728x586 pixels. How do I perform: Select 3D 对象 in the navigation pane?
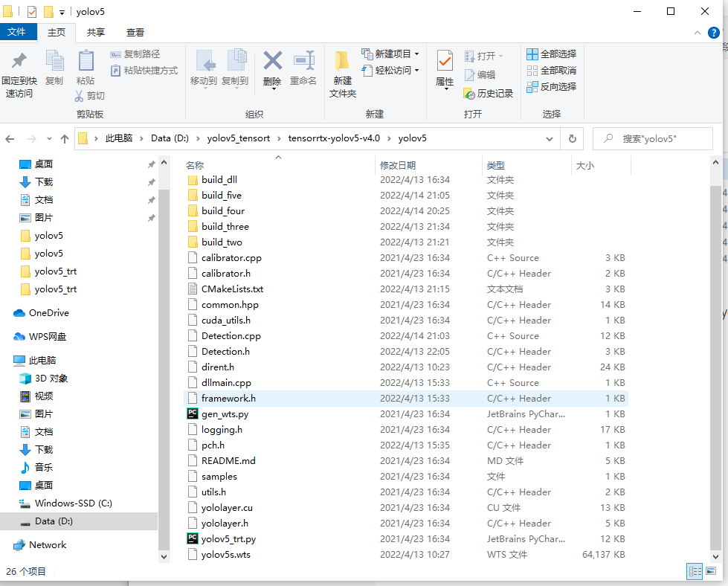(44, 379)
